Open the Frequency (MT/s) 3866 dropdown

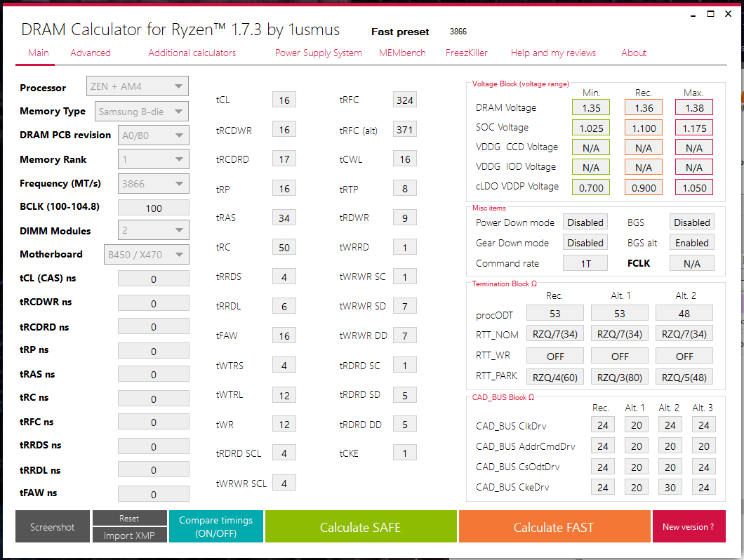(x=153, y=184)
